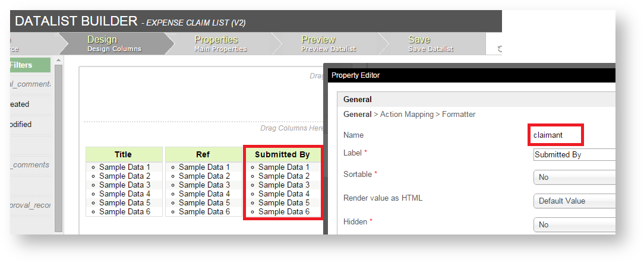
Task: Click the Name field containing claimant
Action: [555, 135]
